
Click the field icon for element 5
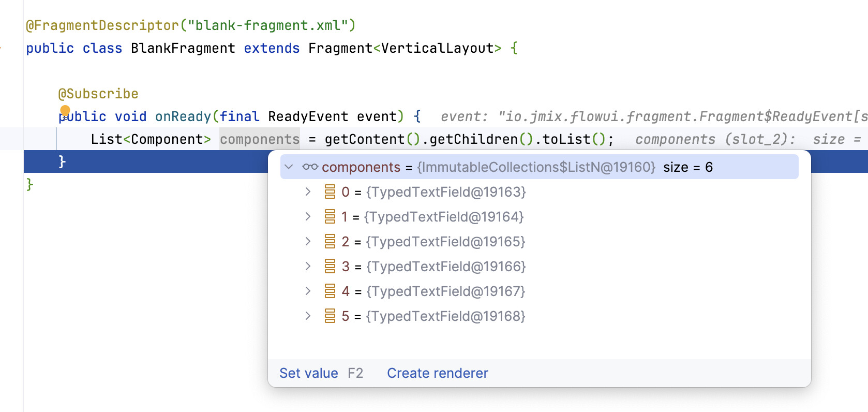point(330,316)
